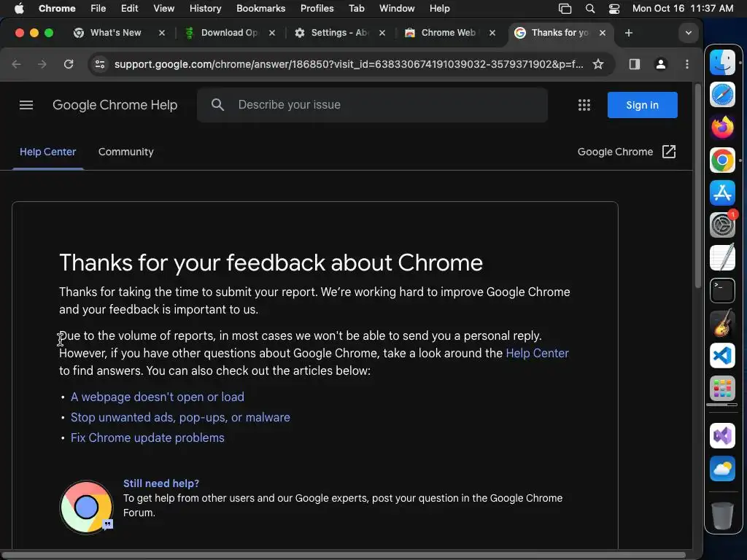This screenshot has height=560, width=747.
Task: Click the search magnifier in help search
Action: click(217, 105)
